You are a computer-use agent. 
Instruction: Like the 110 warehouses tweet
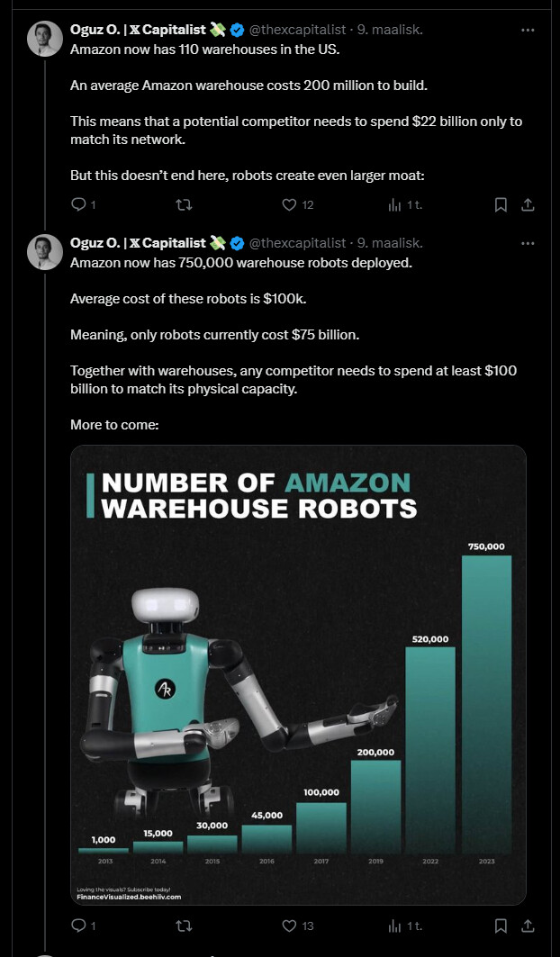[290, 204]
